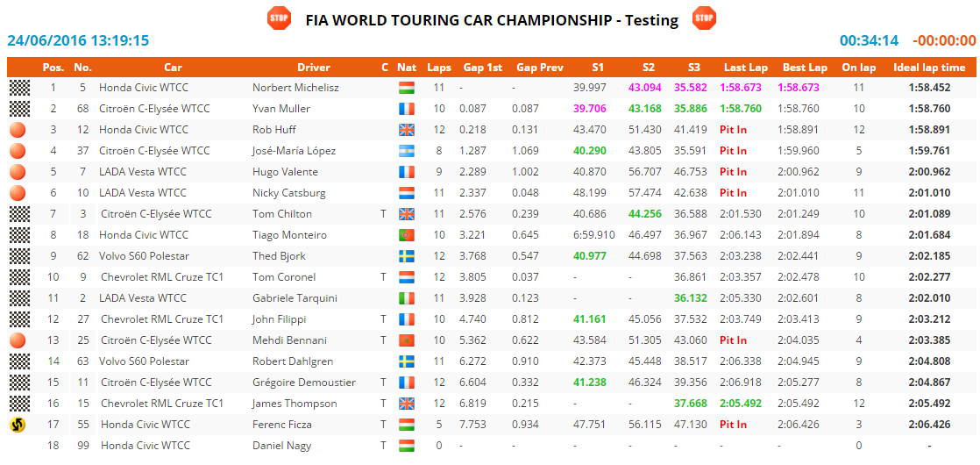Click driver name Gabriele Tarquini
This screenshot has width=980, height=465.
pos(295,298)
